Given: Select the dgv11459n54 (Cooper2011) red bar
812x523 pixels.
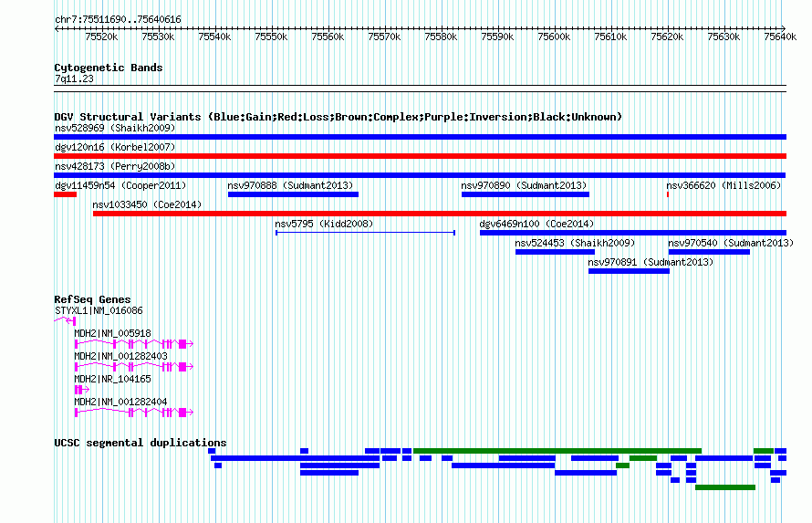Looking at the screenshot, I should pyautogui.click(x=66, y=194).
